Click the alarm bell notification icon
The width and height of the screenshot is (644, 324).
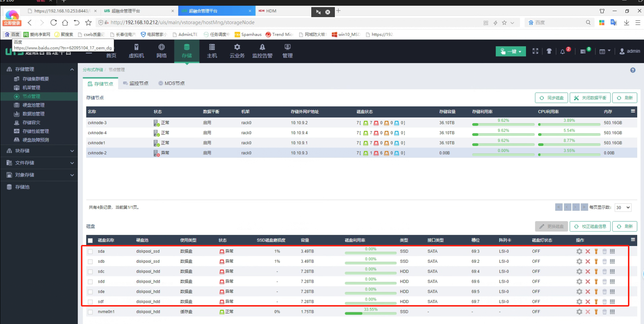click(563, 52)
